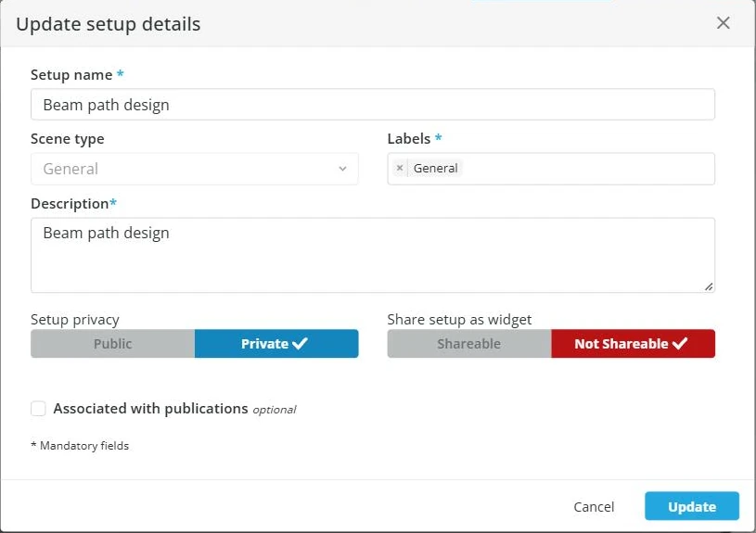This screenshot has width=756, height=533.
Task: Click the Update button
Action: tap(692, 506)
